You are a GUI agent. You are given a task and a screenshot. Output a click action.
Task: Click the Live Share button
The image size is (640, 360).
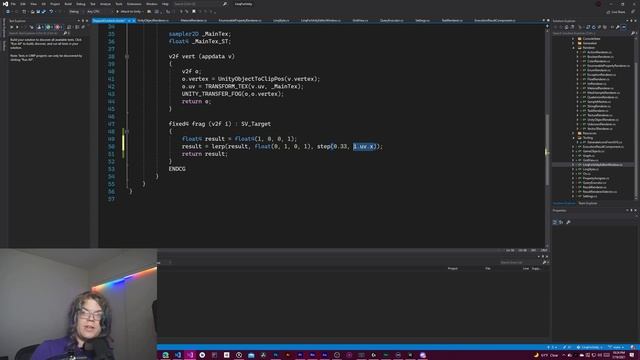pos(616,12)
